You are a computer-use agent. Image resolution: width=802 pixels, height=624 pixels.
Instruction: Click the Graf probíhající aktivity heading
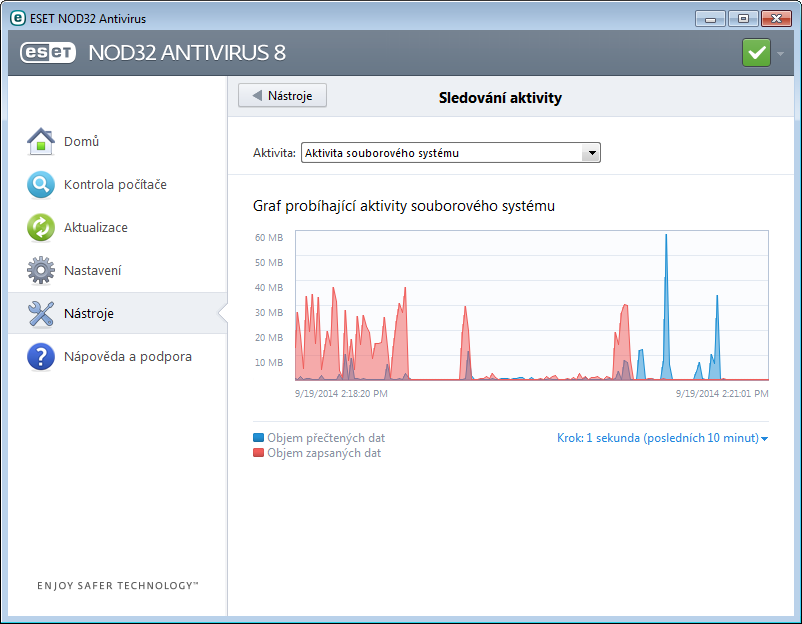pos(404,206)
